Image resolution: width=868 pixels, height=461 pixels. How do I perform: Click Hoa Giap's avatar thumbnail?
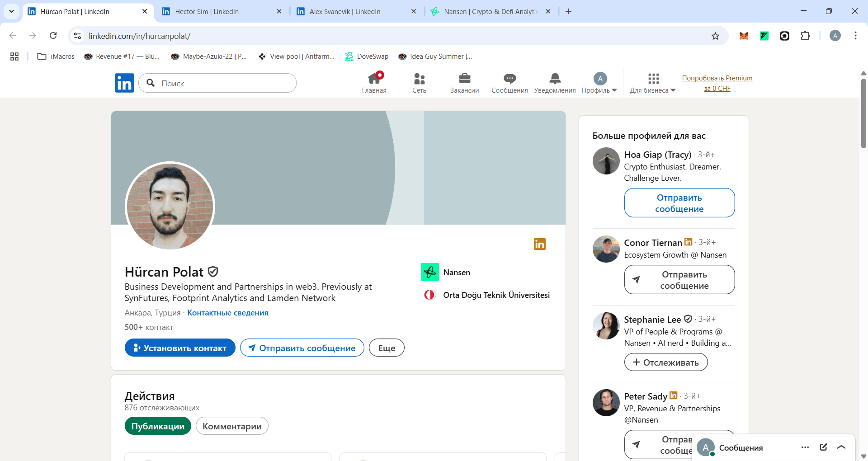[606, 161]
